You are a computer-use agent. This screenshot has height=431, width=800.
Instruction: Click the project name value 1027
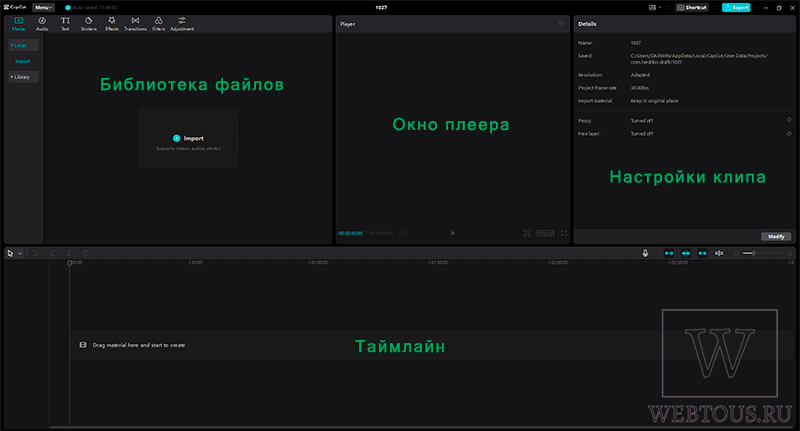(636, 43)
